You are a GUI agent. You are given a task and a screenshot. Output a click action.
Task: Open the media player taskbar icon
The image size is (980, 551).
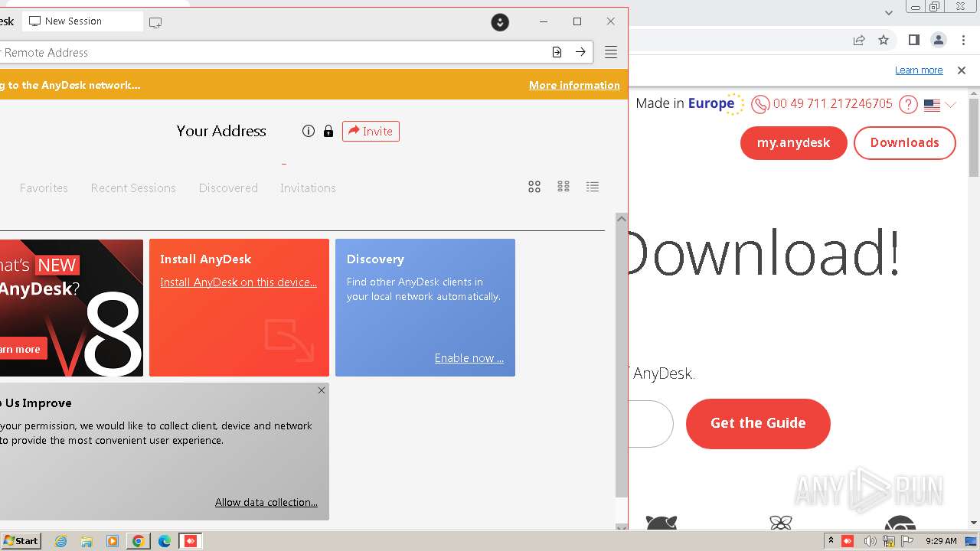pos(113,541)
